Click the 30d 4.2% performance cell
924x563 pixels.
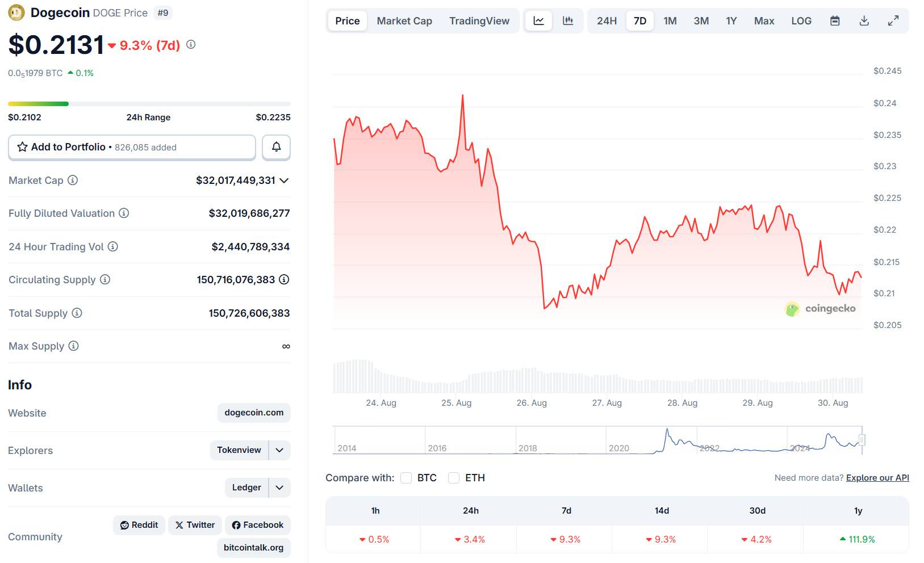pyautogui.click(x=756, y=539)
